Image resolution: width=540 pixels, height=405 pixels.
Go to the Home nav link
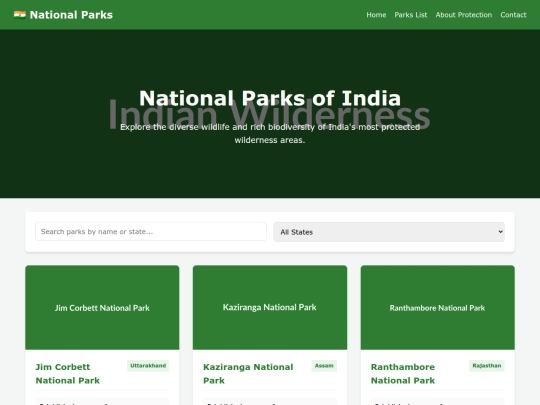[376, 15]
